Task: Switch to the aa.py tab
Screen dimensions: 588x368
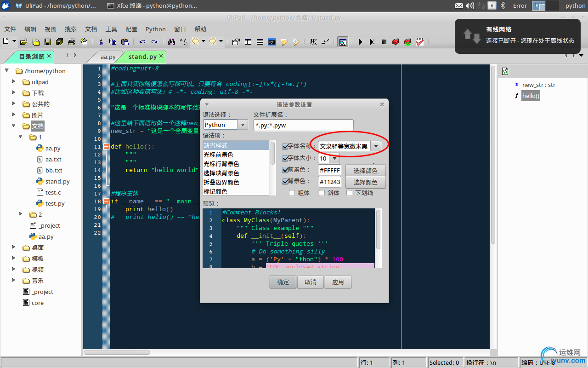Action: click(108, 57)
